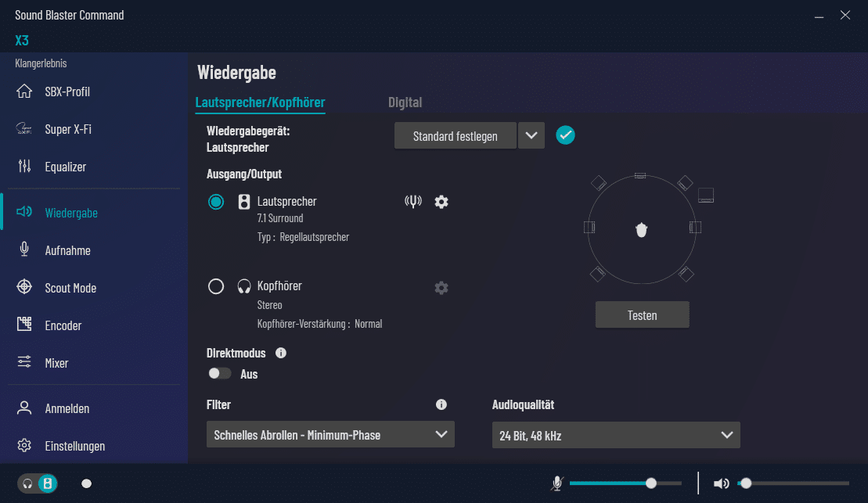Viewport: 868px width, 503px height.
Task: Click the center listener icon in speaker diagram
Action: [642, 230]
